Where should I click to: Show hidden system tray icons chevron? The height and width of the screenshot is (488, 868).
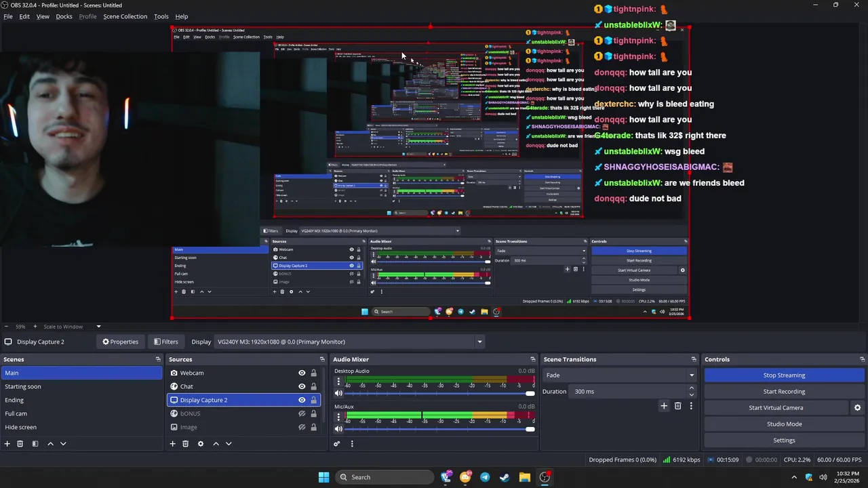click(794, 477)
